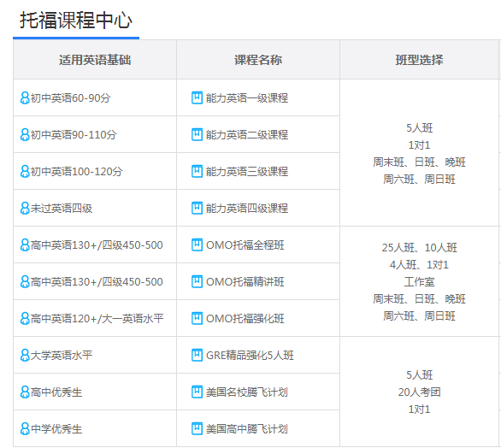501x448 pixels.
Task: Open 能力英语一级课程 course link
Action: click(247, 97)
